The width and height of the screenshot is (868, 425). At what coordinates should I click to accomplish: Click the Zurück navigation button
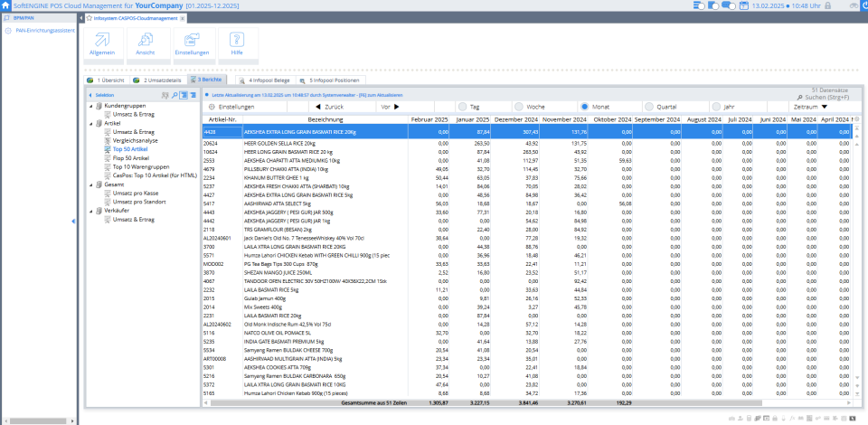(x=333, y=107)
